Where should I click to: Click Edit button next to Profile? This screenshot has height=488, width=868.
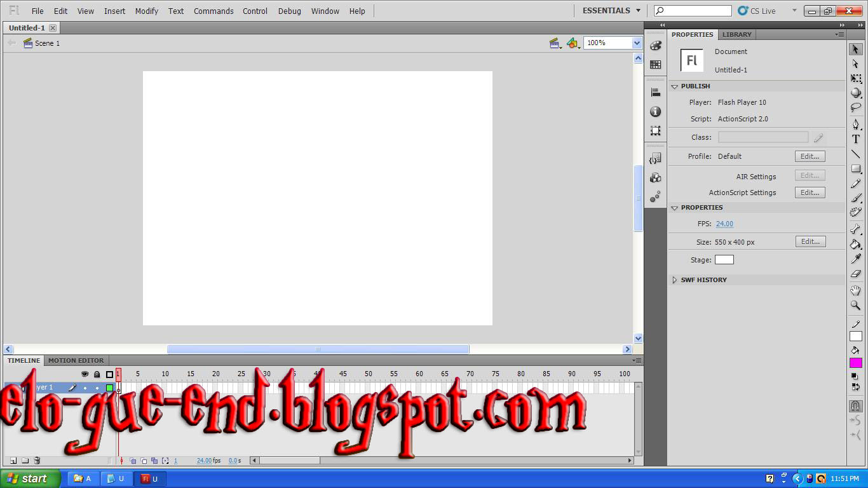(x=810, y=156)
